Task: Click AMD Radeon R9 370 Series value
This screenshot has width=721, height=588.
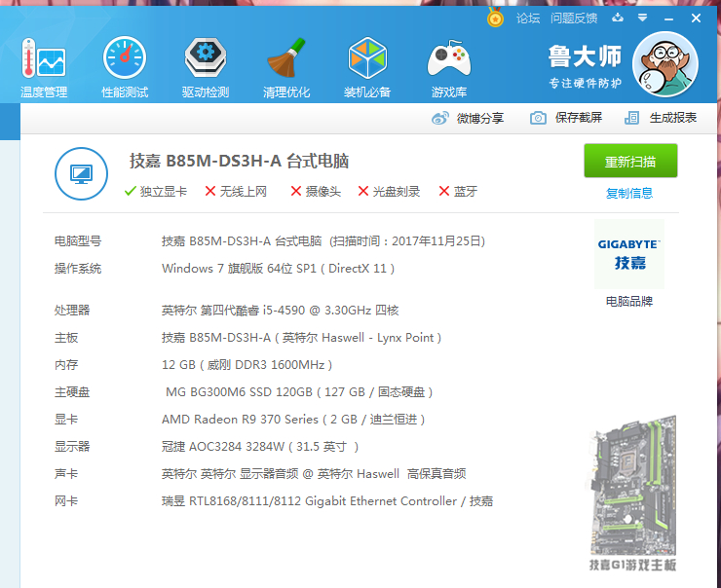Action: pyautogui.click(x=293, y=419)
